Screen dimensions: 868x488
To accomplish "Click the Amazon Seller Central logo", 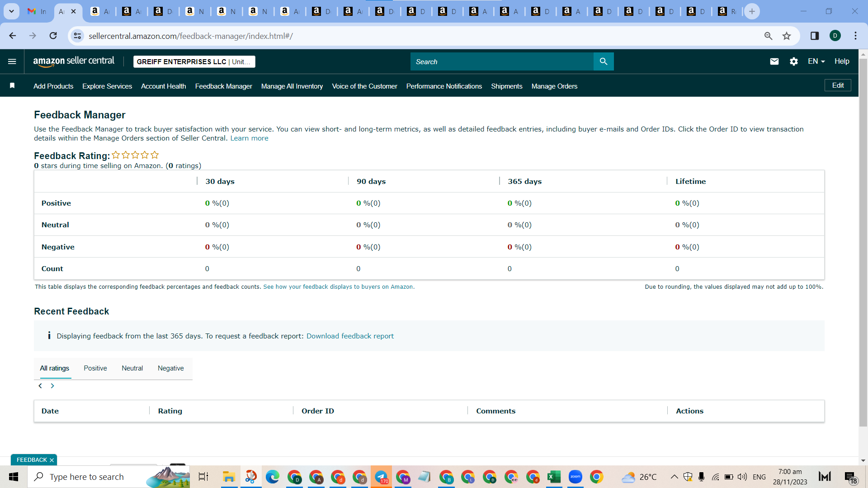I will pos(74,61).
